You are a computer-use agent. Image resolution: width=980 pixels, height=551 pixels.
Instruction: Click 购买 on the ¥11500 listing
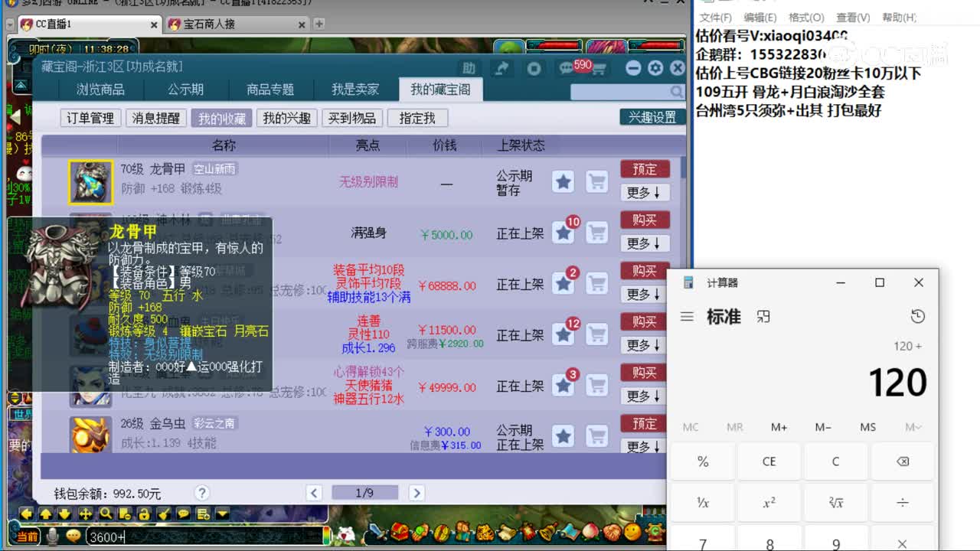[644, 321]
